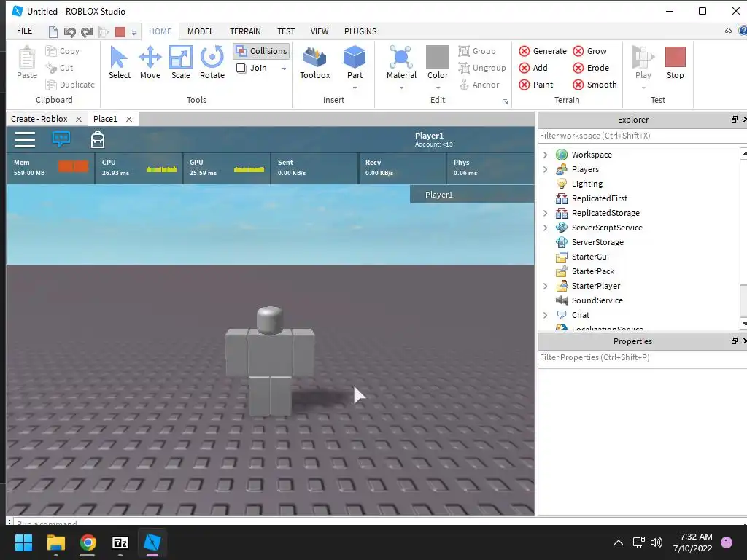Click the Play test button

[643, 62]
